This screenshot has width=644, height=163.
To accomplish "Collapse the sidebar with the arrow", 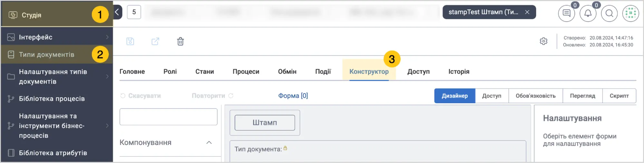I will (x=117, y=12).
